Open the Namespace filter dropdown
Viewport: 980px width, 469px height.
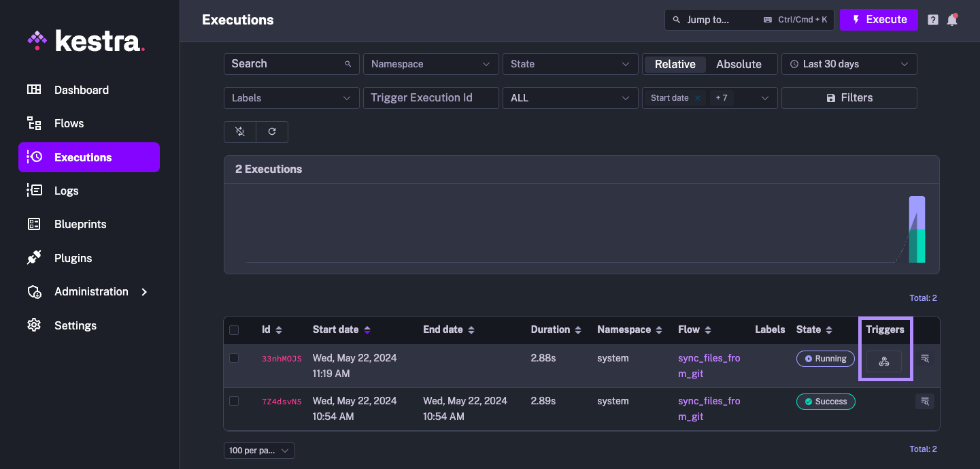[430, 63]
